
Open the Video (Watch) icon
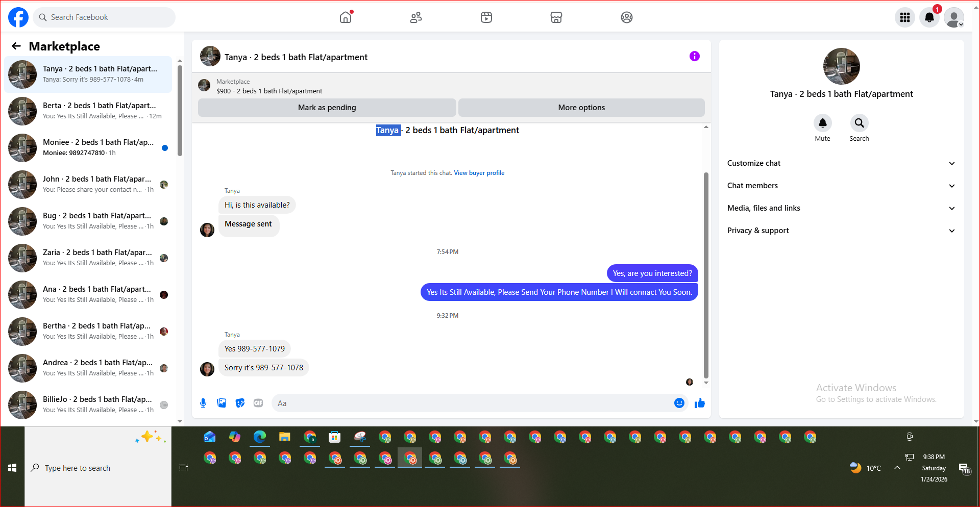coord(486,17)
